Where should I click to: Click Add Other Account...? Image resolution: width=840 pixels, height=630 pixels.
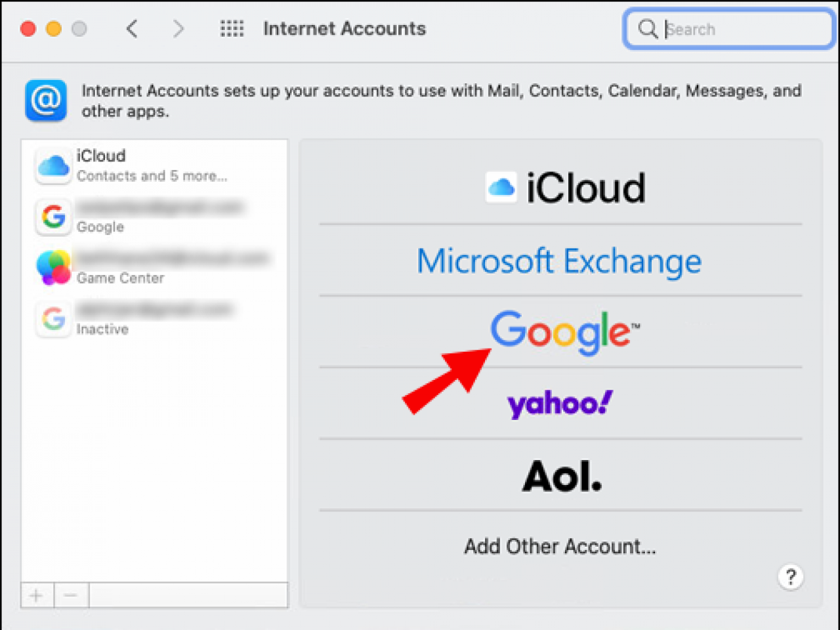(x=560, y=546)
